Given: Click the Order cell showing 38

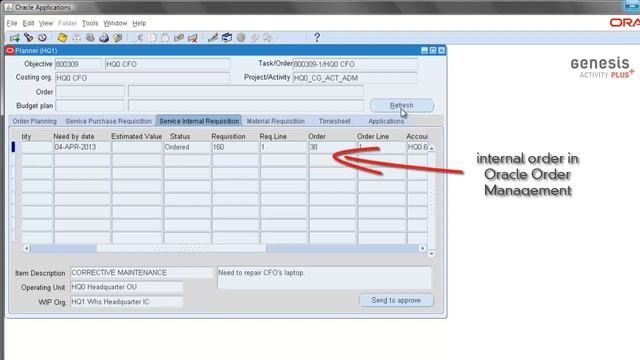Looking at the screenshot, I should pos(332,147).
